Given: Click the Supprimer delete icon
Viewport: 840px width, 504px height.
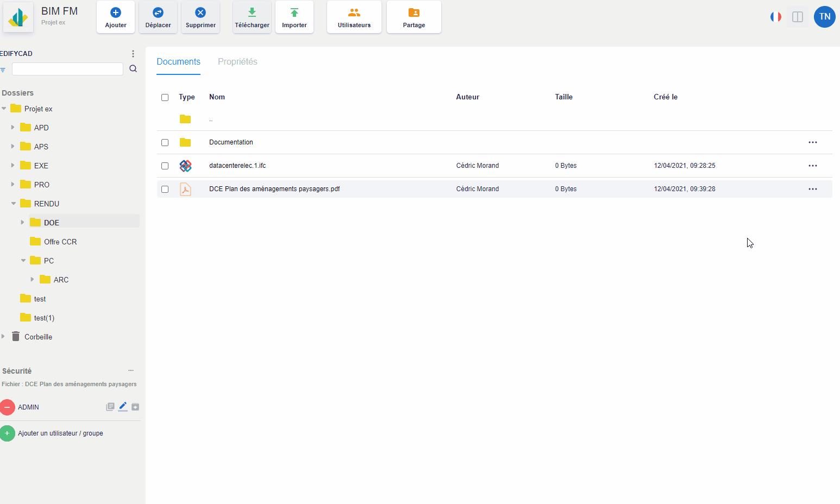Looking at the screenshot, I should click(x=200, y=12).
